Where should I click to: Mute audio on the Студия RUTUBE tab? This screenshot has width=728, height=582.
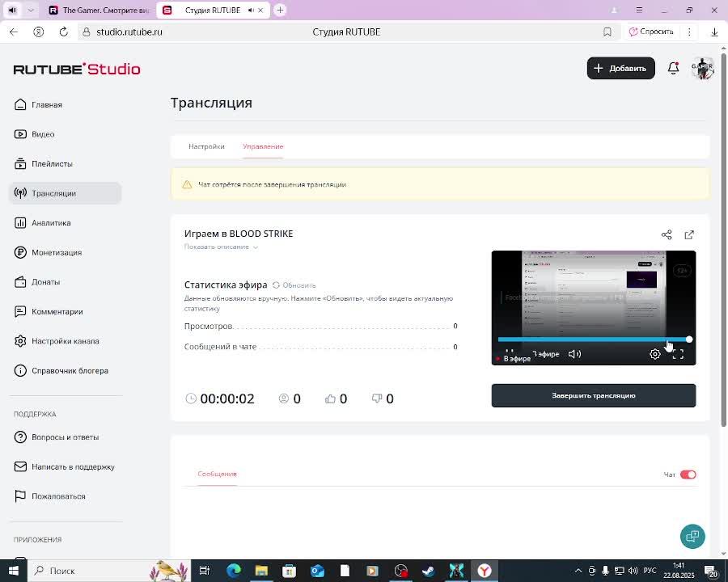[x=251, y=11]
